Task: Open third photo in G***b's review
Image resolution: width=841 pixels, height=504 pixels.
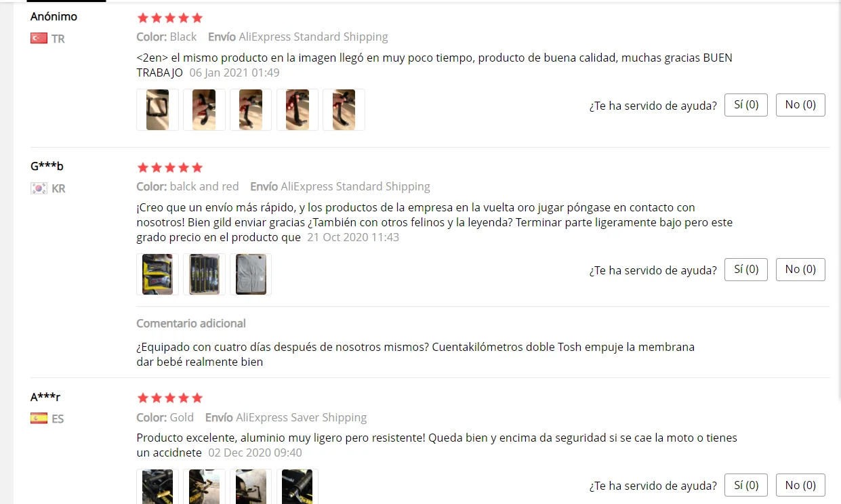Action: (251, 274)
